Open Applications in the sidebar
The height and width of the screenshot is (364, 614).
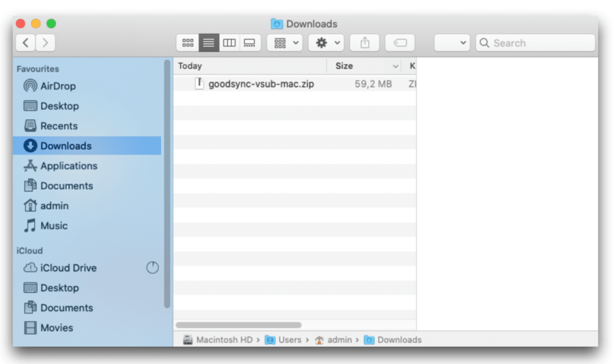(x=87, y=166)
